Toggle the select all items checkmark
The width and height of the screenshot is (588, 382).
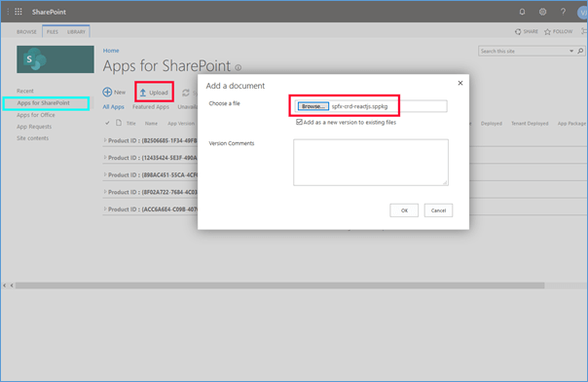point(107,123)
